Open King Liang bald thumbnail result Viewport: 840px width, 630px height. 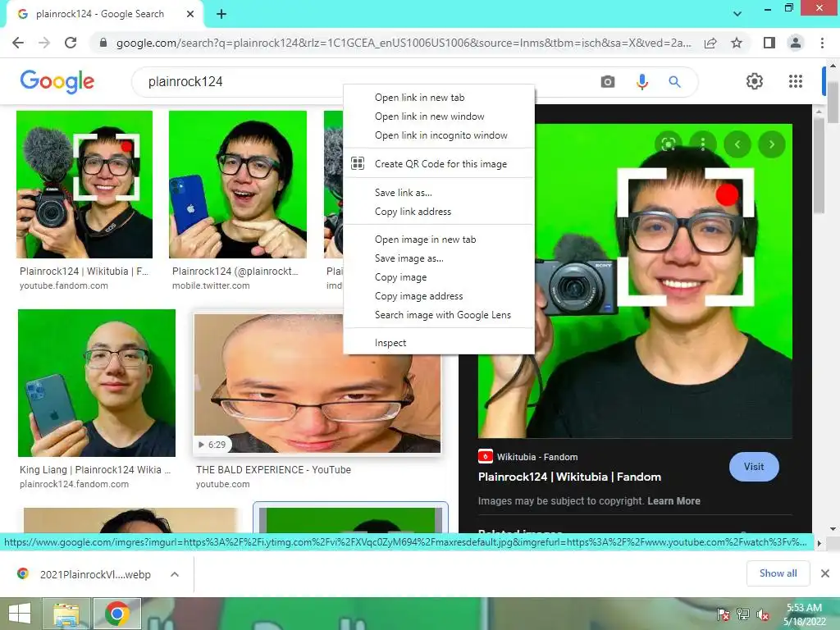pyautogui.click(x=97, y=382)
